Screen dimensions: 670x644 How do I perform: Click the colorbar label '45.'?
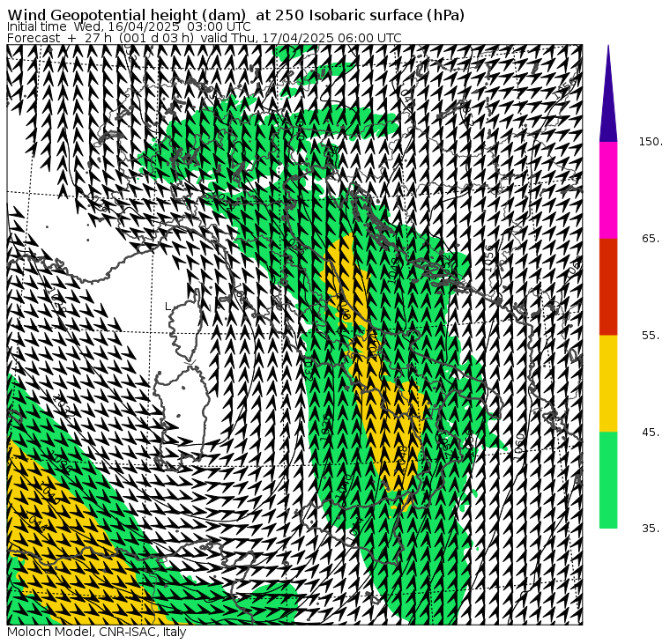(x=651, y=433)
